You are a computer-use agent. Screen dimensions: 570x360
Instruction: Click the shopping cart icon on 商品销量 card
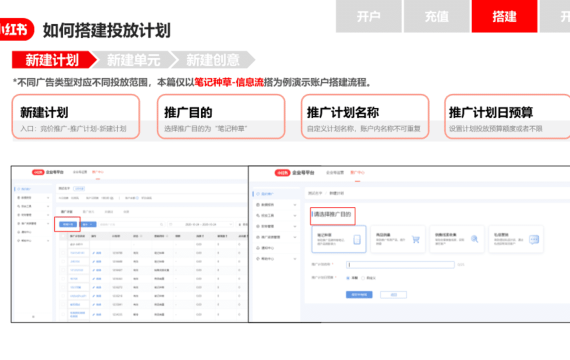pos(416,239)
